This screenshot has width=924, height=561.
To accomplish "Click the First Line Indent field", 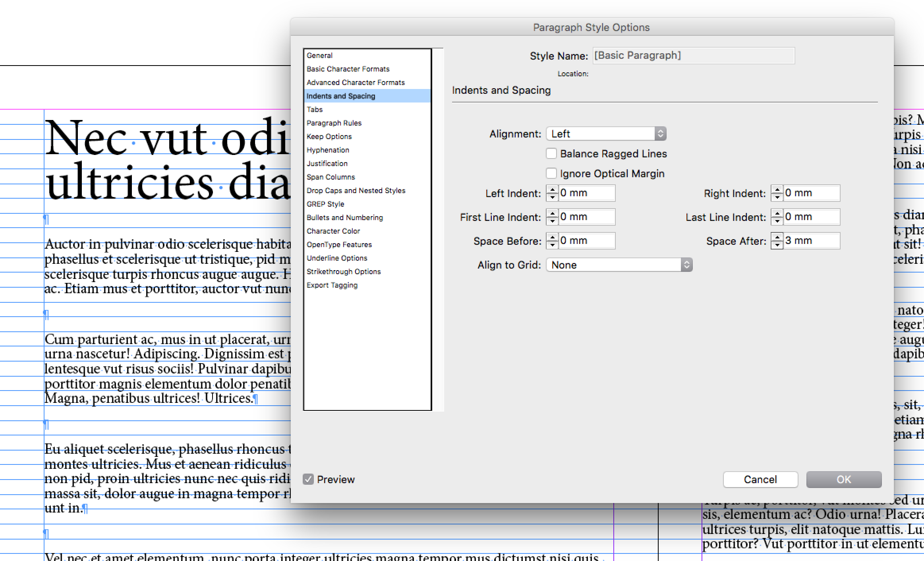I will click(x=587, y=217).
